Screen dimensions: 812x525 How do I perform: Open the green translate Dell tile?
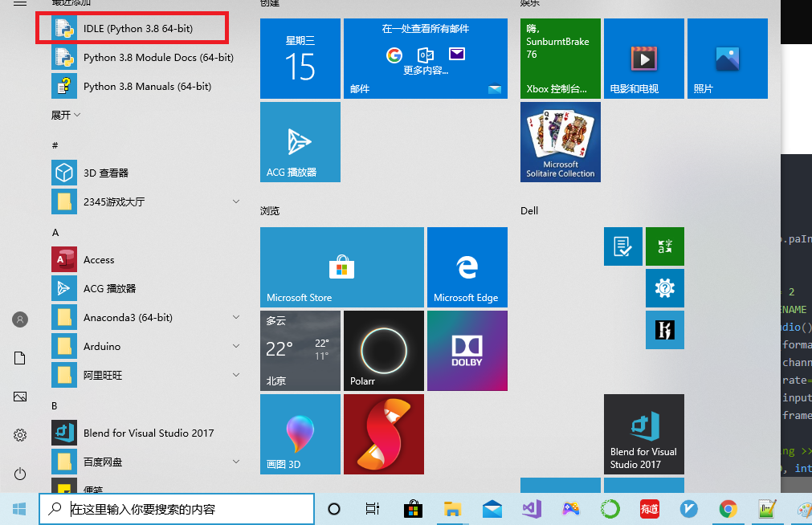665,246
